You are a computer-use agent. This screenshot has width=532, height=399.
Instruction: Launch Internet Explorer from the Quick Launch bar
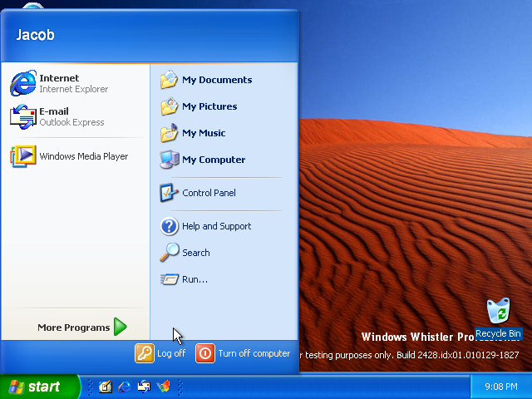pyautogui.click(x=125, y=387)
